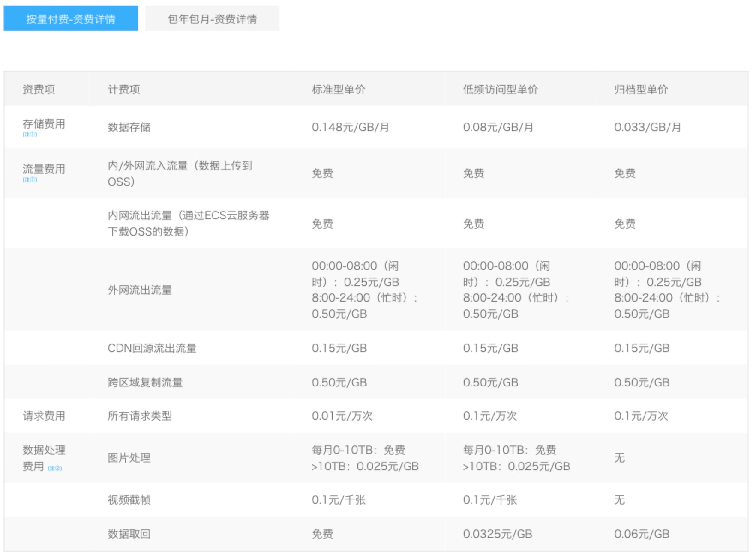Click the 所有请求类型 billing item

[140, 416]
